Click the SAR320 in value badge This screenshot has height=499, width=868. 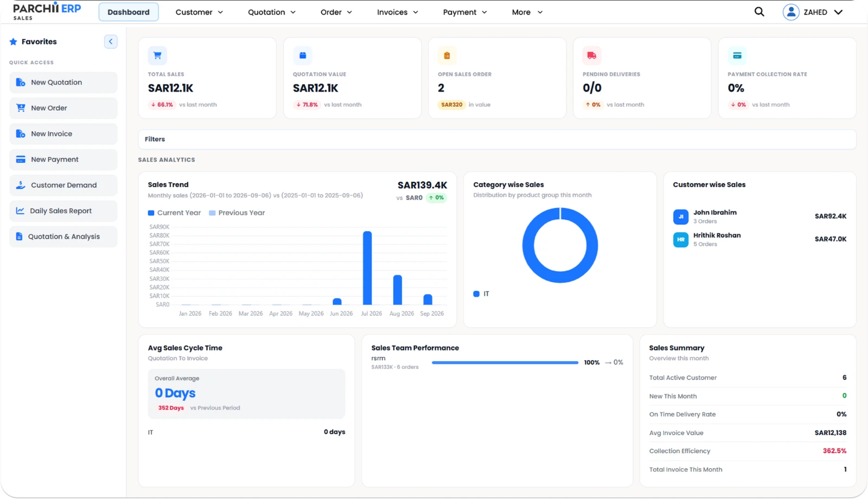coord(452,105)
